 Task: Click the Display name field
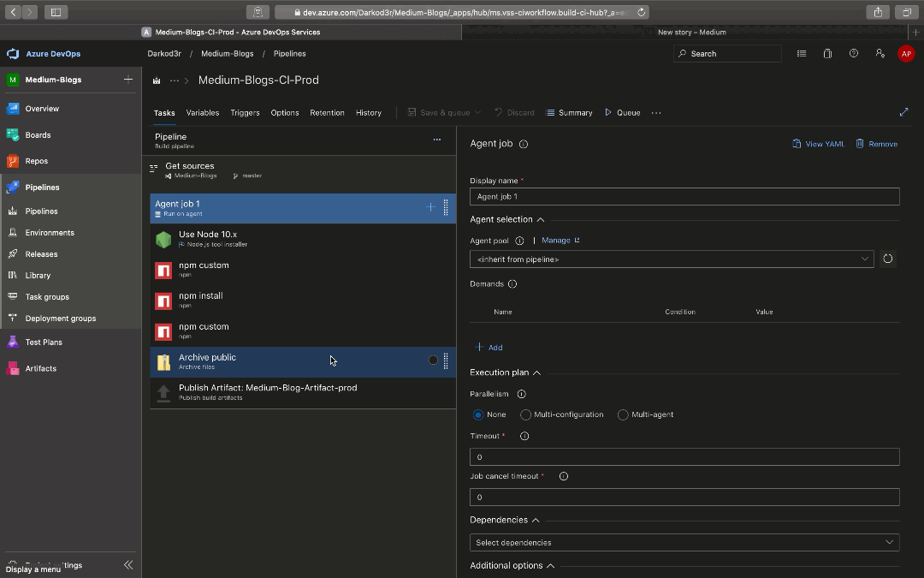point(684,196)
